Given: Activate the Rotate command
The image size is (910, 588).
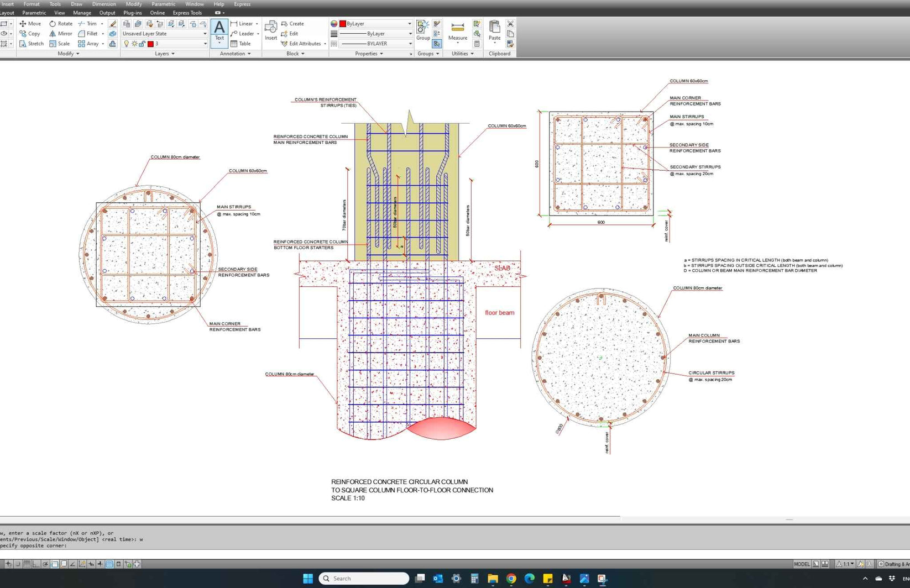Looking at the screenshot, I should point(64,23).
